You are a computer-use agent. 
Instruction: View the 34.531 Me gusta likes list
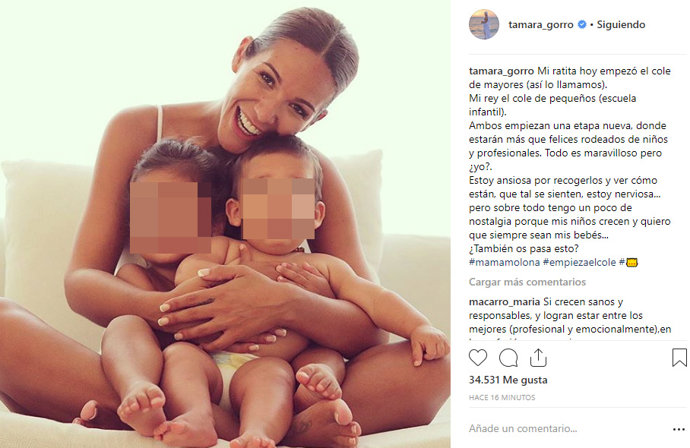508,380
